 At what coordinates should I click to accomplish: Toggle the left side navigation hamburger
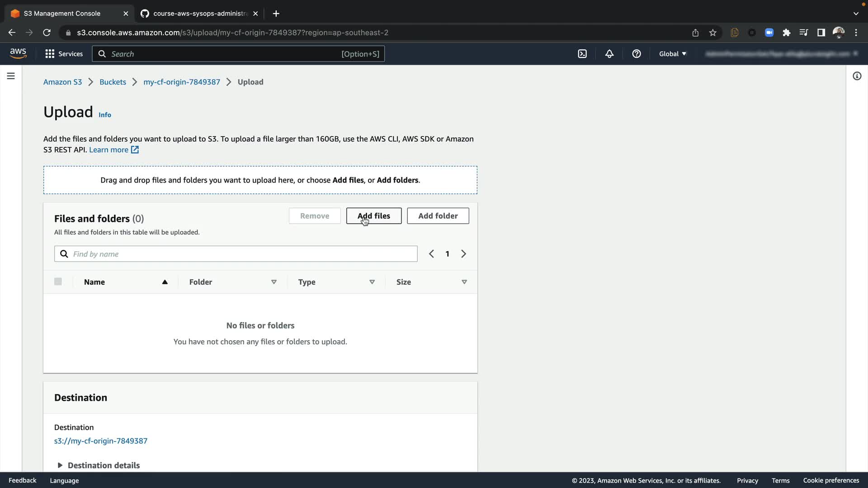(11, 76)
